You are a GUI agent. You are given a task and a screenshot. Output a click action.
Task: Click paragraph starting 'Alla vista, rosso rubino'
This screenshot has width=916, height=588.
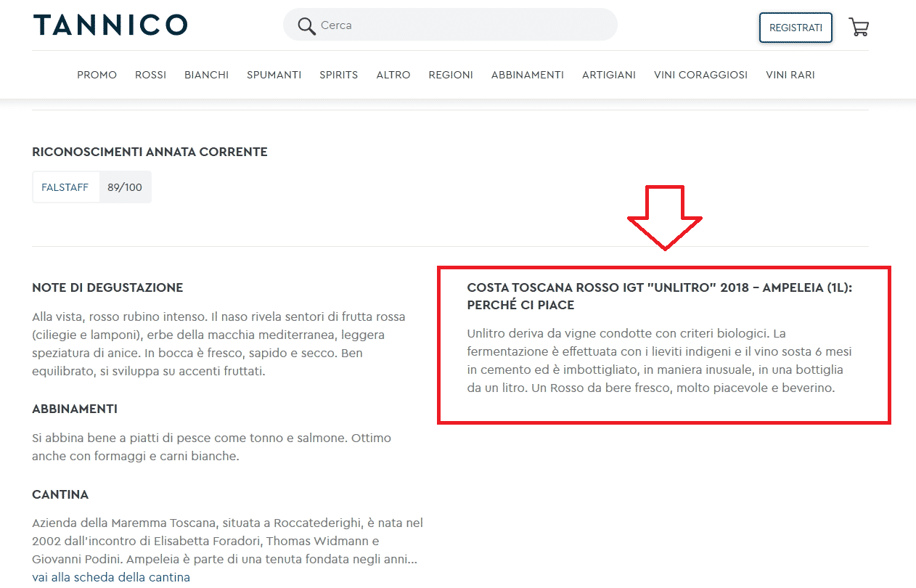[219, 344]
